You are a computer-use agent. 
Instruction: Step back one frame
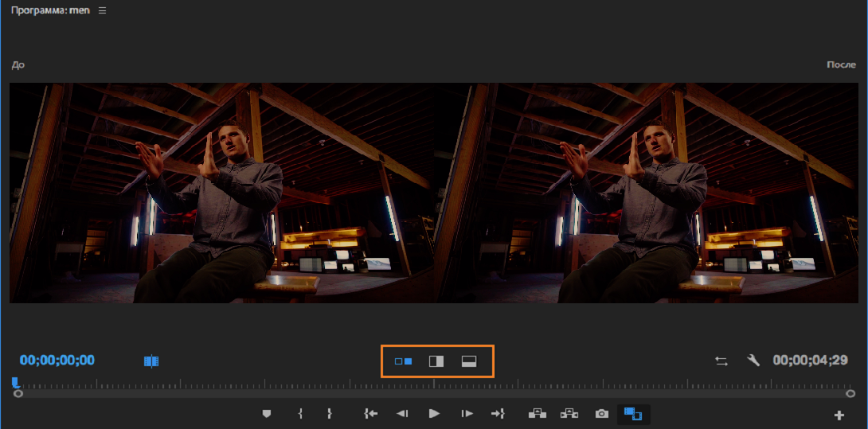coord(402,414)
